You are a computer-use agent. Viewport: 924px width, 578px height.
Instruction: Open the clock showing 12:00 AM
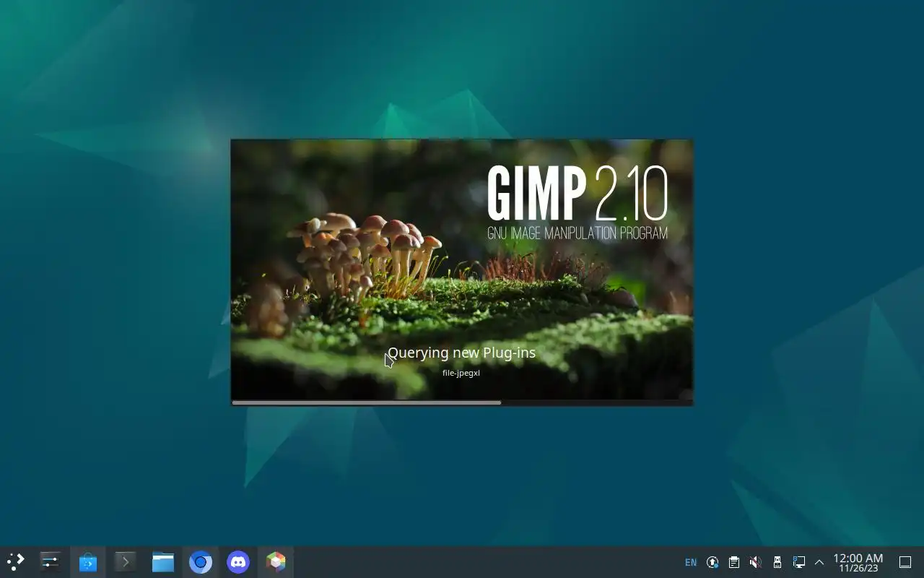(x=858, y=562)
